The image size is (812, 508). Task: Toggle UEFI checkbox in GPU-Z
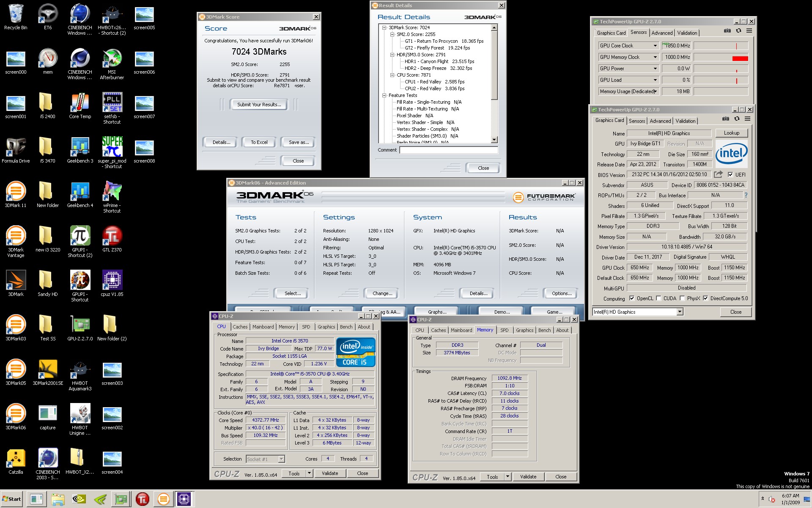pyautogui.click(x=730, y=174)
